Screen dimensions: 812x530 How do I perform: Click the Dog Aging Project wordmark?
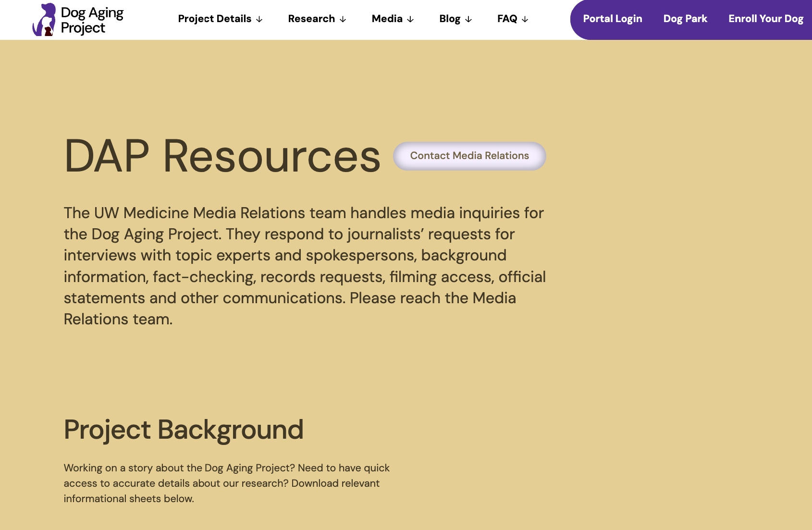tap(92, 20)
